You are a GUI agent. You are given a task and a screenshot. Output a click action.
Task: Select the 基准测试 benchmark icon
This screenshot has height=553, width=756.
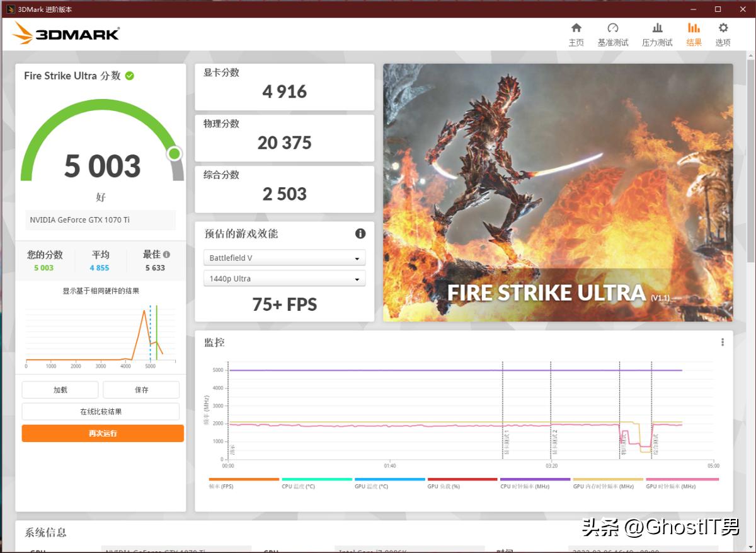pyautogui.click(x=612, y=34)
